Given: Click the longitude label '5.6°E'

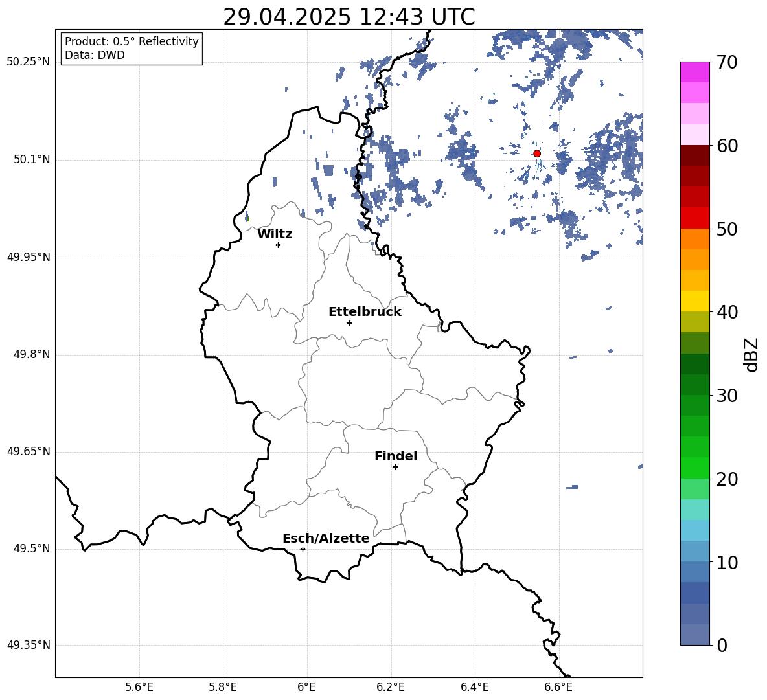Looking at the screenshot, I should [139, 687].
